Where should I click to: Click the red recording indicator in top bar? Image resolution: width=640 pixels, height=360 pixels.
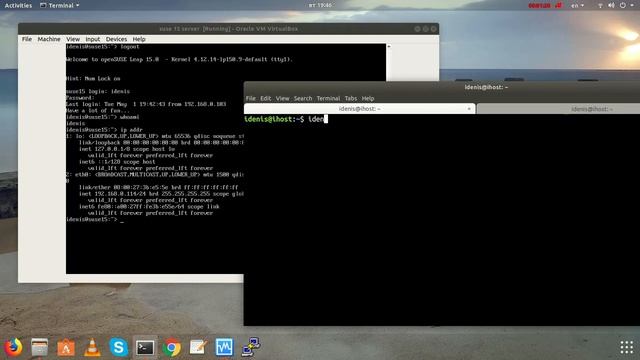click(545, 5)
